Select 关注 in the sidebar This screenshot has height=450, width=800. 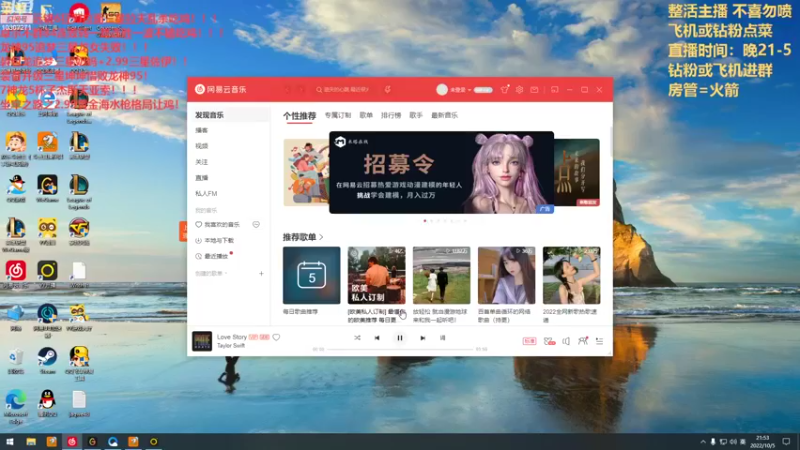(202, 162)
